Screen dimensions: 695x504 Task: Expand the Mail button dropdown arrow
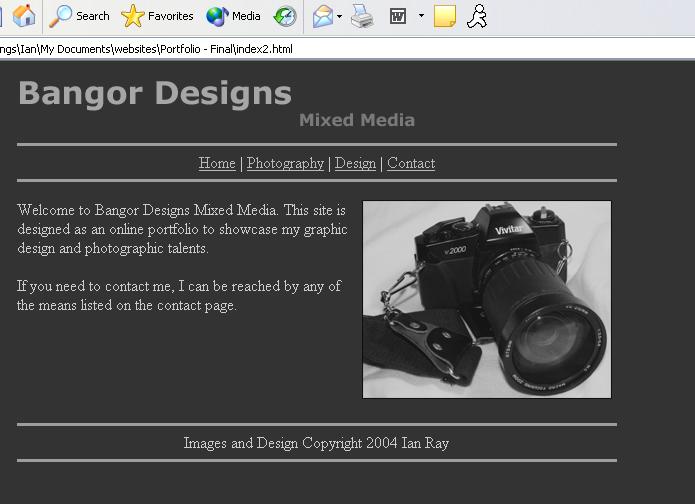tap(340, 16)
